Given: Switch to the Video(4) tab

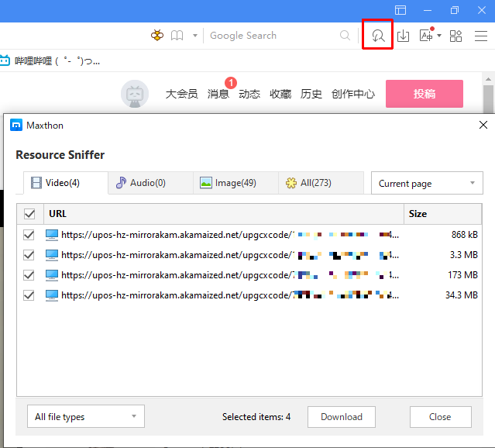Looking at the screenshot, I should [66, 183].
